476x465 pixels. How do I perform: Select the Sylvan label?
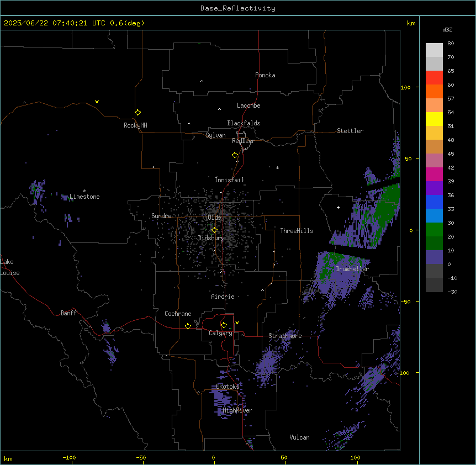pyautogui.click(x=215, y=135)
